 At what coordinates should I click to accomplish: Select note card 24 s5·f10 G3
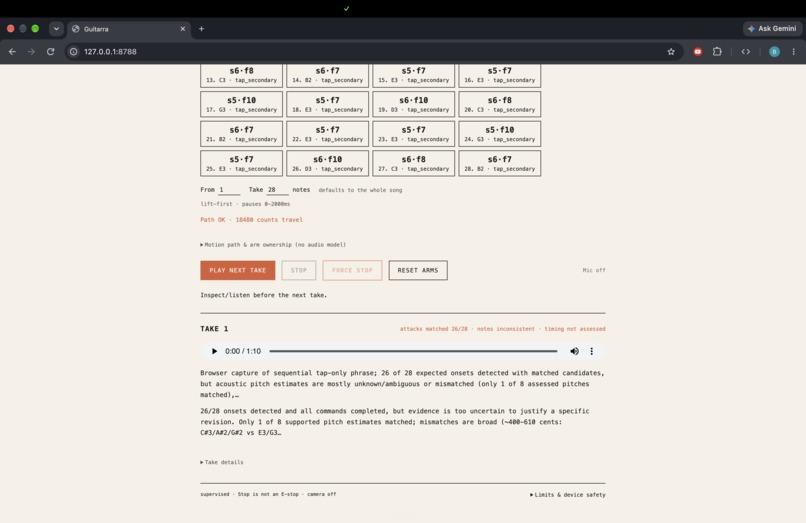(x=500, y=134)
